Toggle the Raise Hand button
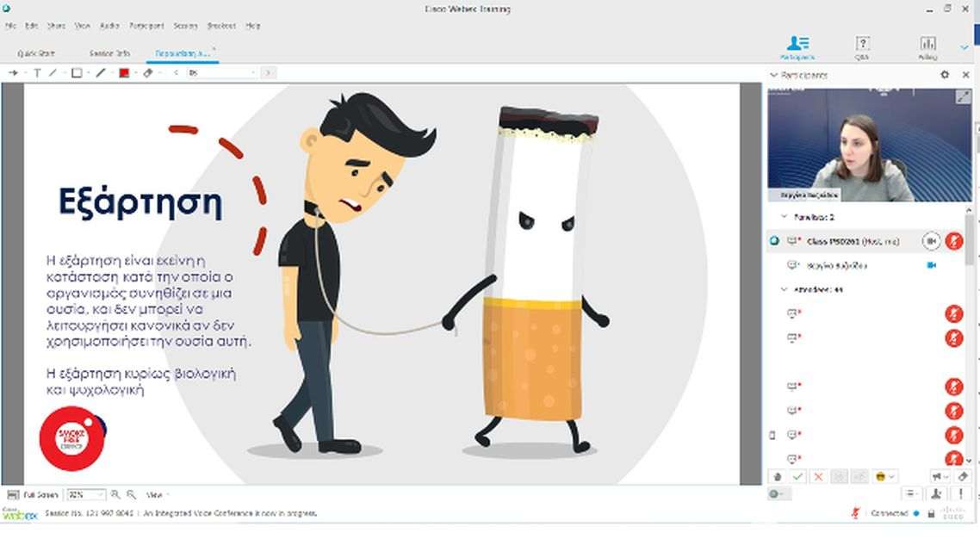The height and width of the screenshot is (551, 980). click(778, 477)
